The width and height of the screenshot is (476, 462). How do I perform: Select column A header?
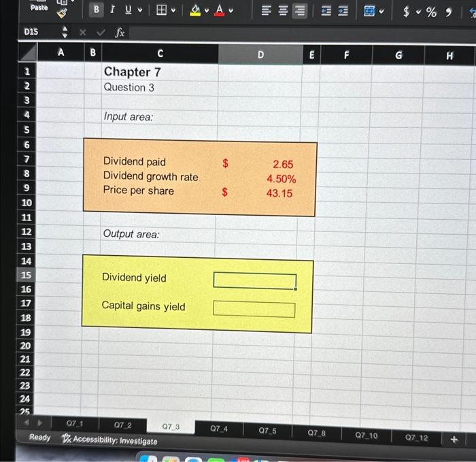[x=61, y=52]
